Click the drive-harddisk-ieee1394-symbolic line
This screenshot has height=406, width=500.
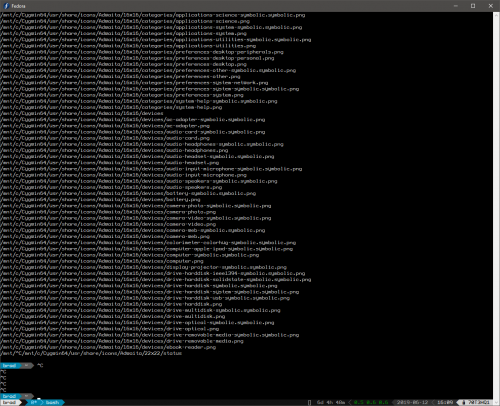click(153, 274)
